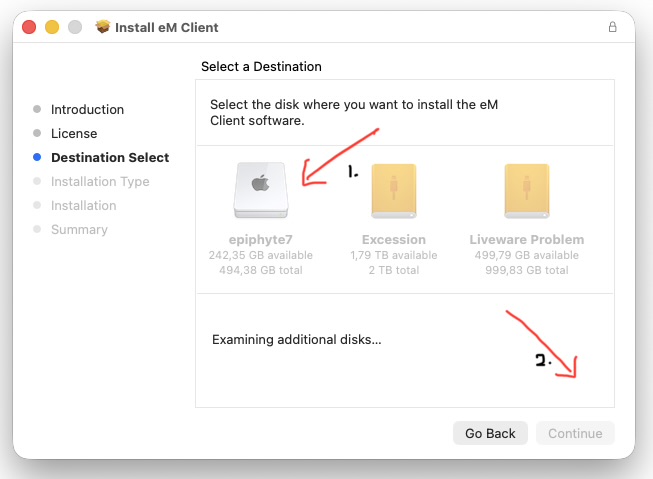
Task: Select the Destination Select step
Action: coord(110,157)
